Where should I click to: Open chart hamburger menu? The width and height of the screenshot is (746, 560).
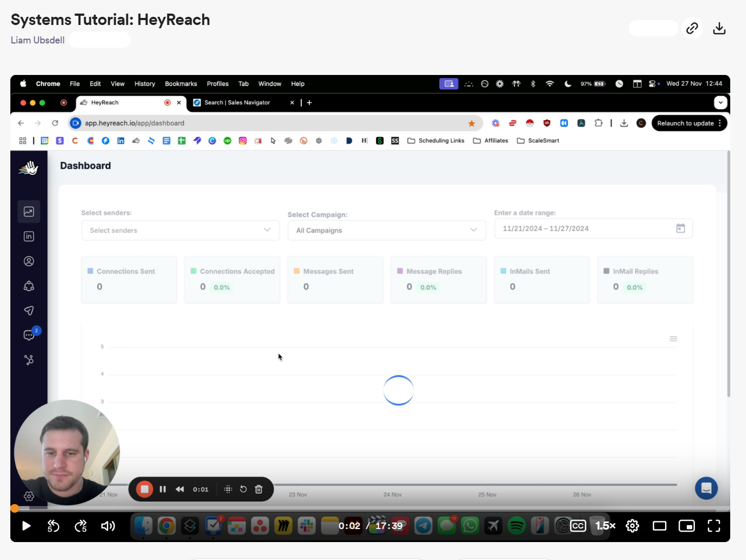tap(673, 339)
